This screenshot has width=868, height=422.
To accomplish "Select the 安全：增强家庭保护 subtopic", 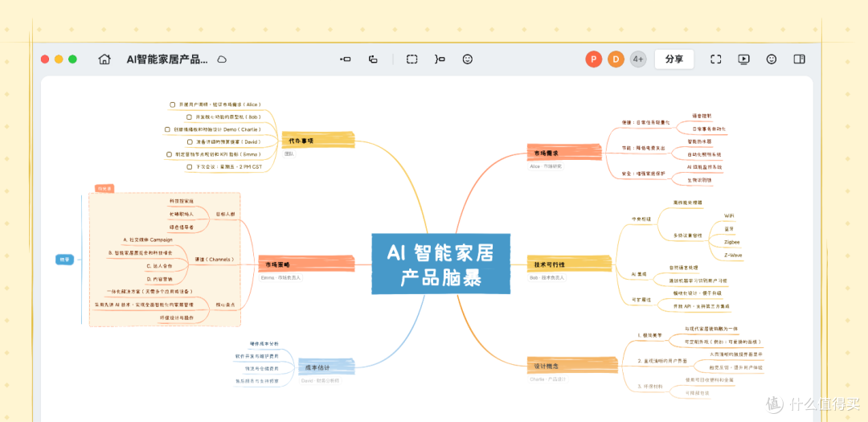I will [645, 174].
